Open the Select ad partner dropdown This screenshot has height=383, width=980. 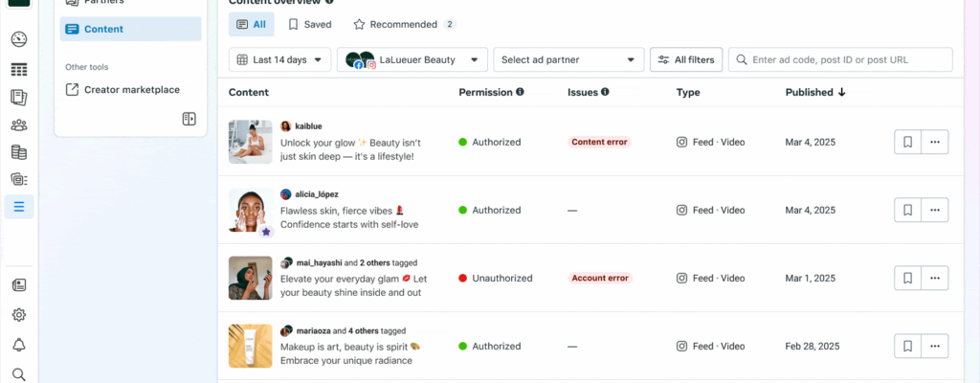[568, 60]
